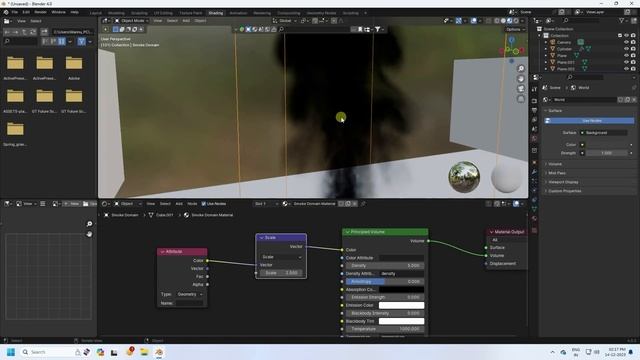Click the Emission Color white swatch
The image size is (640, 360).
pos(401,305)
